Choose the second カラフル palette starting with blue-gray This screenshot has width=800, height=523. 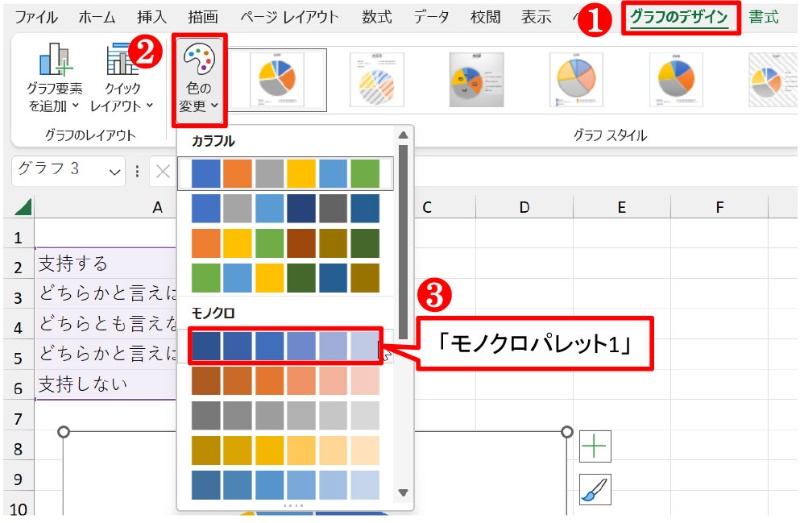pos(285,208)
